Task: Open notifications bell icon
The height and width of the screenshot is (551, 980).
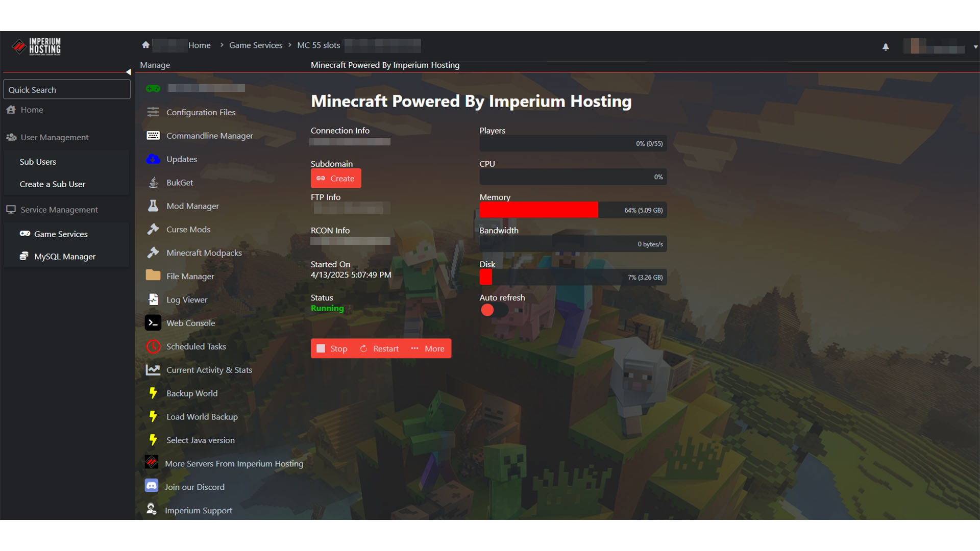Action: click(x=886, y=47)
